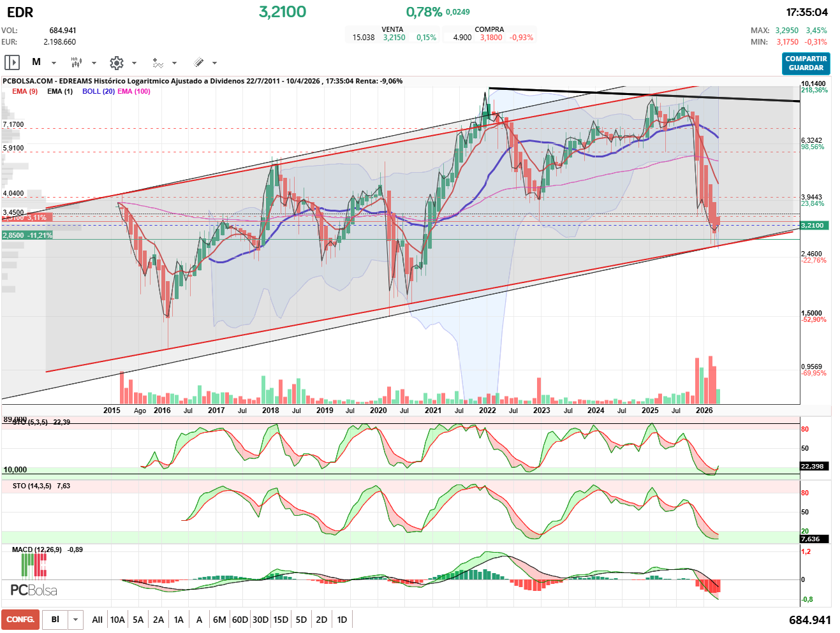Image resolution: width=840 pixels, height=633 pixels.
Task: Click the last price 3,2100
Action: 283,11
